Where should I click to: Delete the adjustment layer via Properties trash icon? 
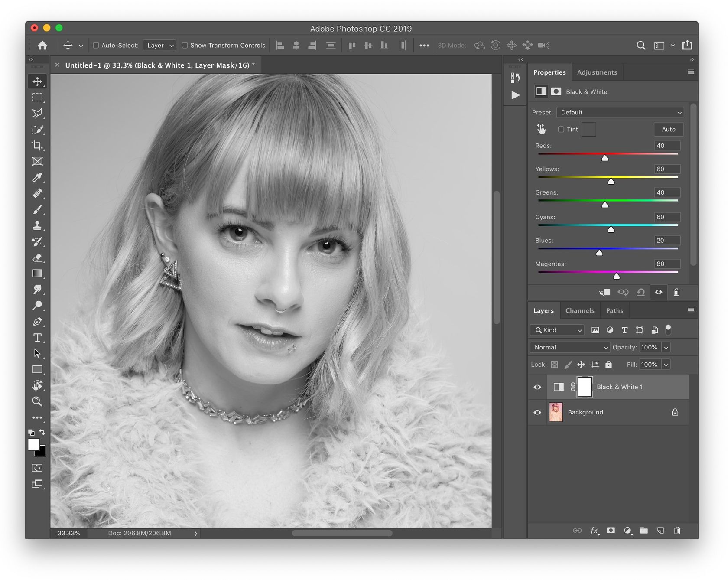pyautogui.click(x=676, y=292)
